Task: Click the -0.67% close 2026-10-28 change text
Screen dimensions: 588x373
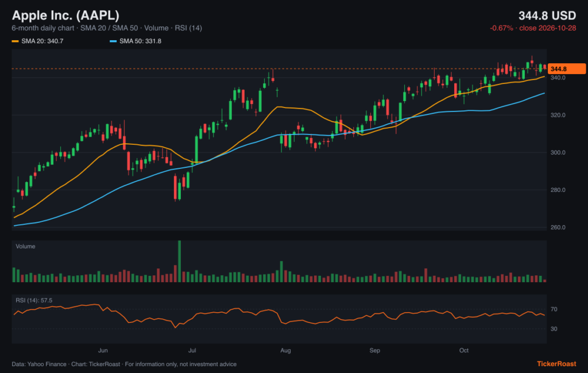Action: 533,28
